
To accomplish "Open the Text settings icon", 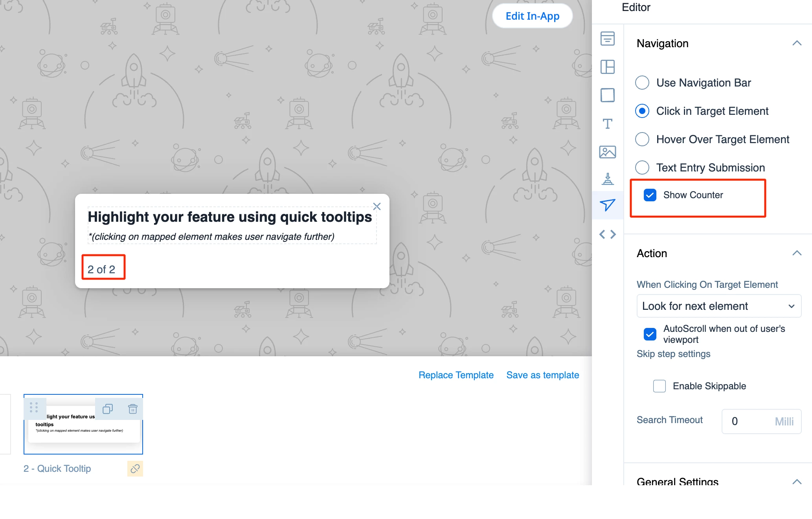I will [x=607, y=124].
